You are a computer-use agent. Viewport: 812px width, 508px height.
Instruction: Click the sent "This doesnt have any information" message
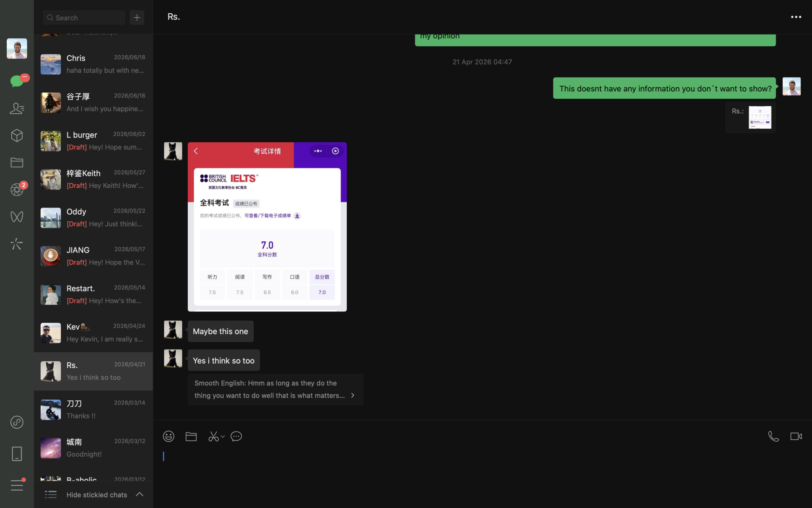665,88
